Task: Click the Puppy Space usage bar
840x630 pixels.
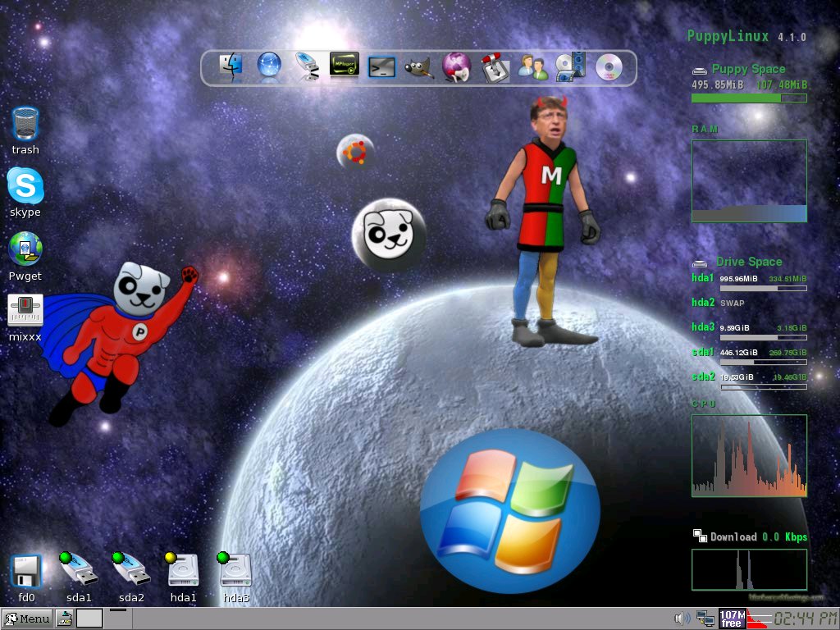Action: (x=749, y=98)
